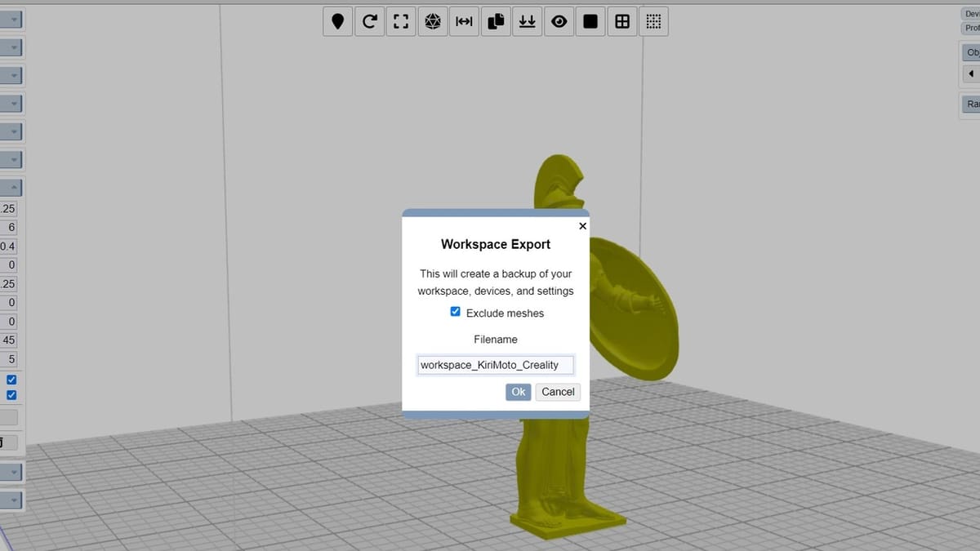This screenshot has height=551, width=980.
Task: Click the Workspace Export dialog title
Action: pos(496,244)
